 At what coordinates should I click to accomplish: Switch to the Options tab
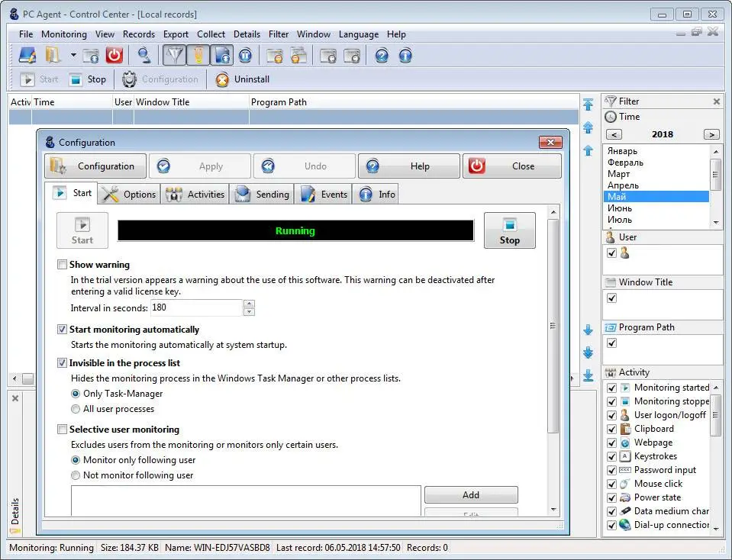coord(129,194)
